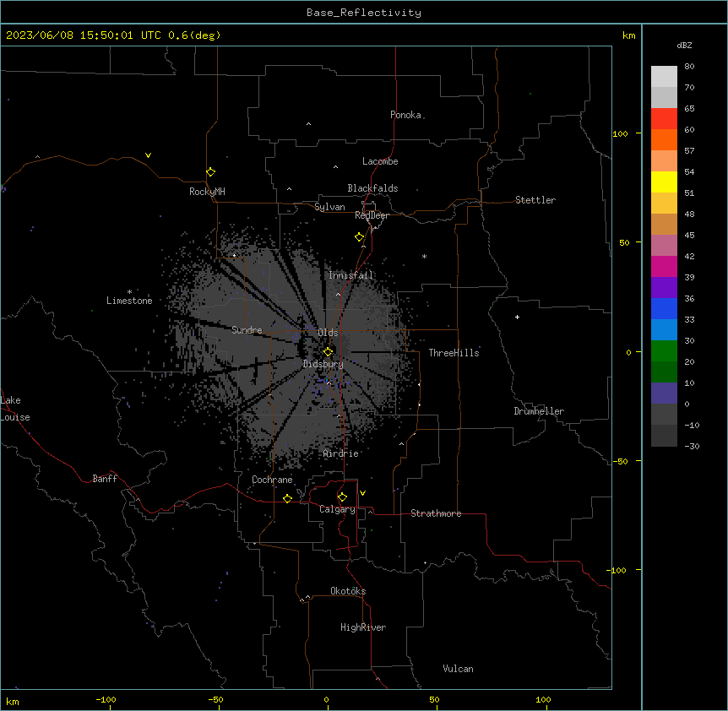Viewport: 728px width, 711px height.
Task: Click the Stettler town label
Action: click(535, 200)
